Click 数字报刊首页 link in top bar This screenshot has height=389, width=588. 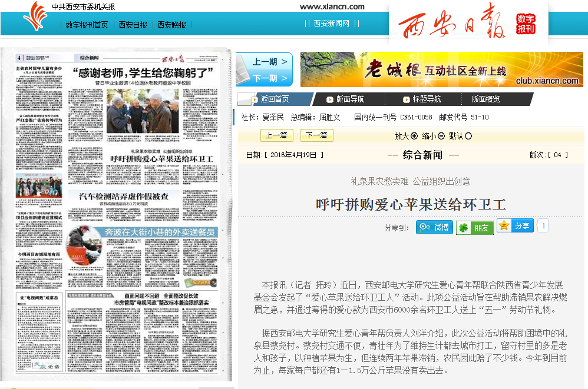pyautogui.click(x=87, y=25)
